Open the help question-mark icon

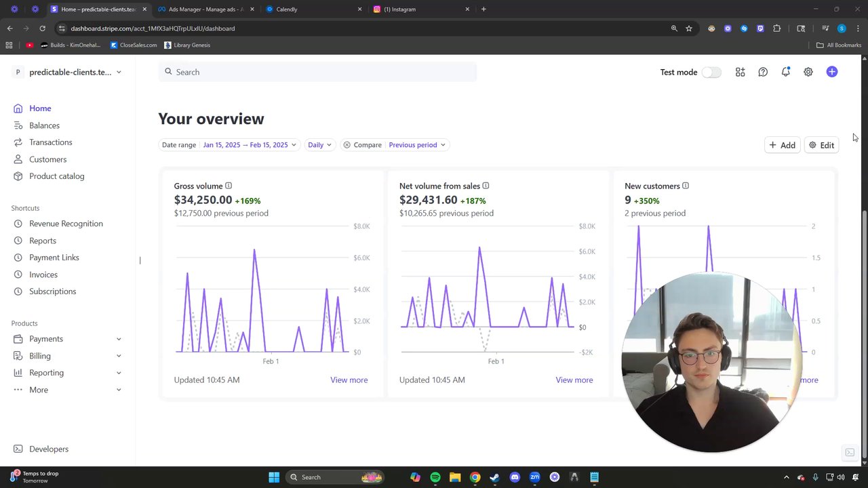pyautogui.click(x=763, y=72)
